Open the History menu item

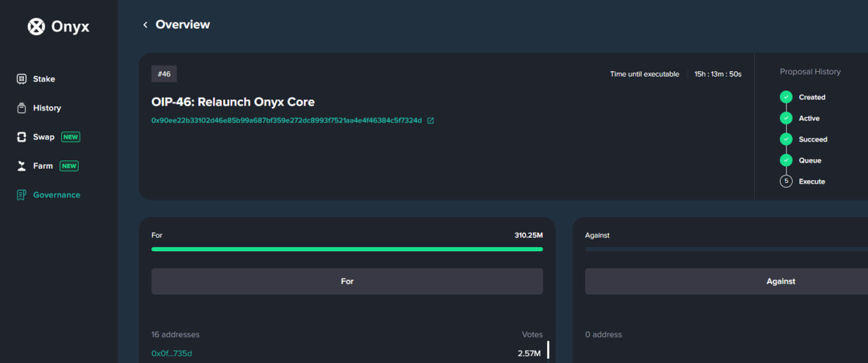click(x=47, y=108)
